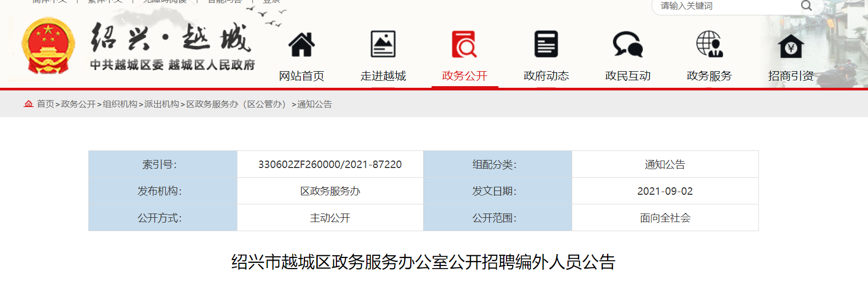Click the document icon above 政府动态
Screen dimensions: 868x282
[x=546, y=44]
